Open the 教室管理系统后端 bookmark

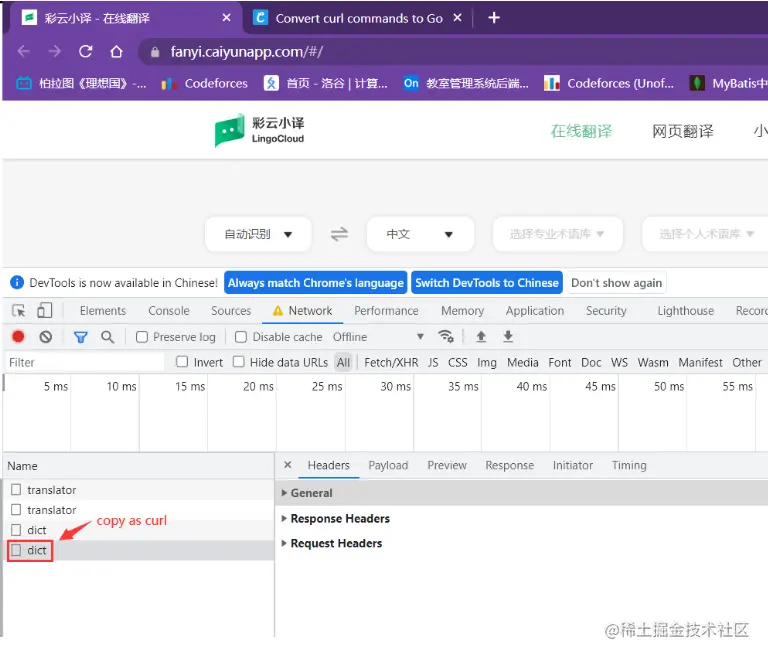[x=466, y=83]
